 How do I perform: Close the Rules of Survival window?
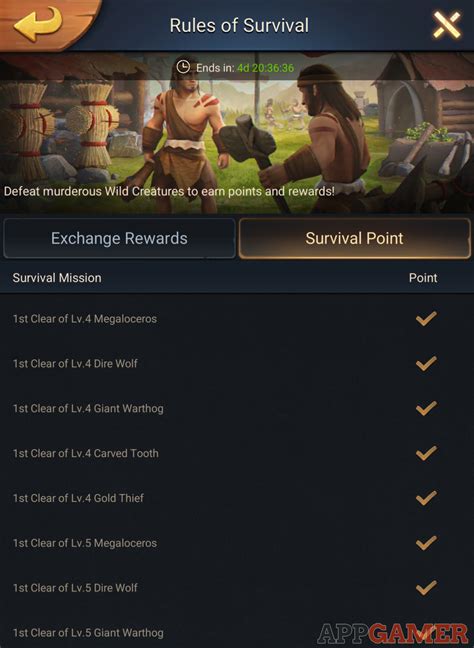point(447,25)
